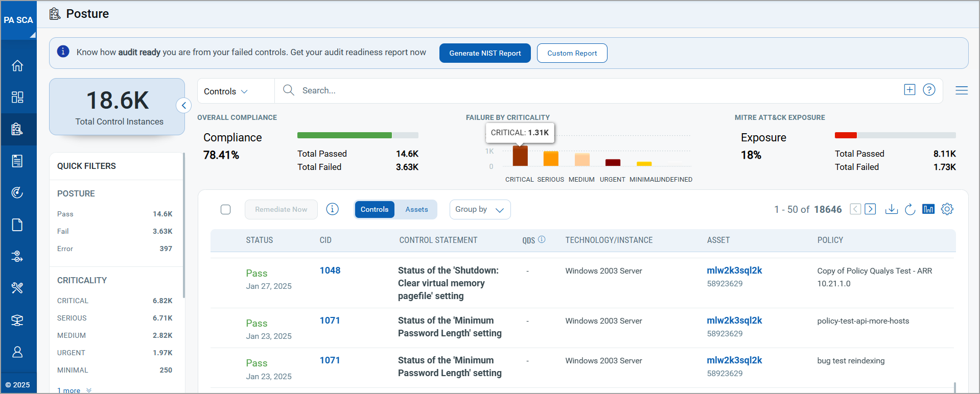
Task: Filter criticality by MINIMAL 250
Action: click(x=115, y=370)
